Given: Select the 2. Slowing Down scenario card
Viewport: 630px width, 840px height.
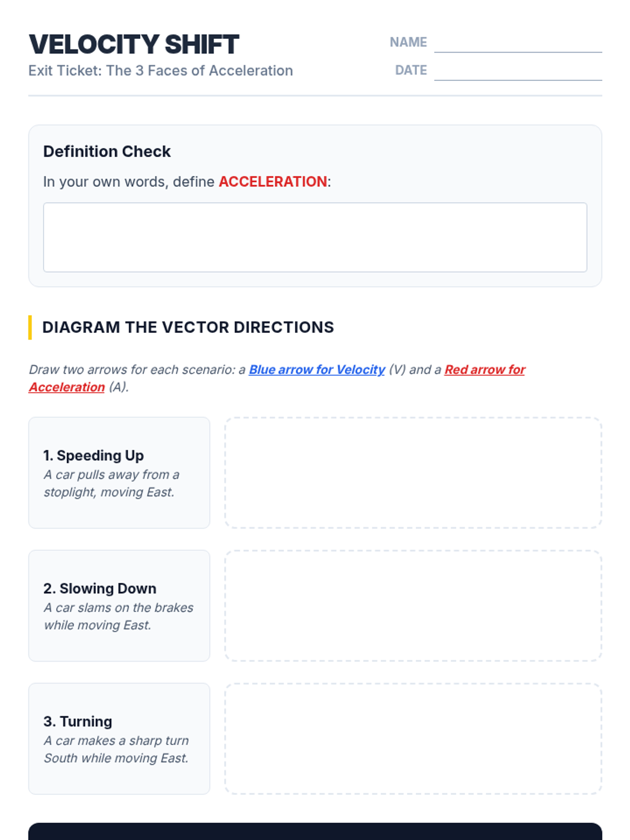Looking at the screenshot, I should (119, 606).
